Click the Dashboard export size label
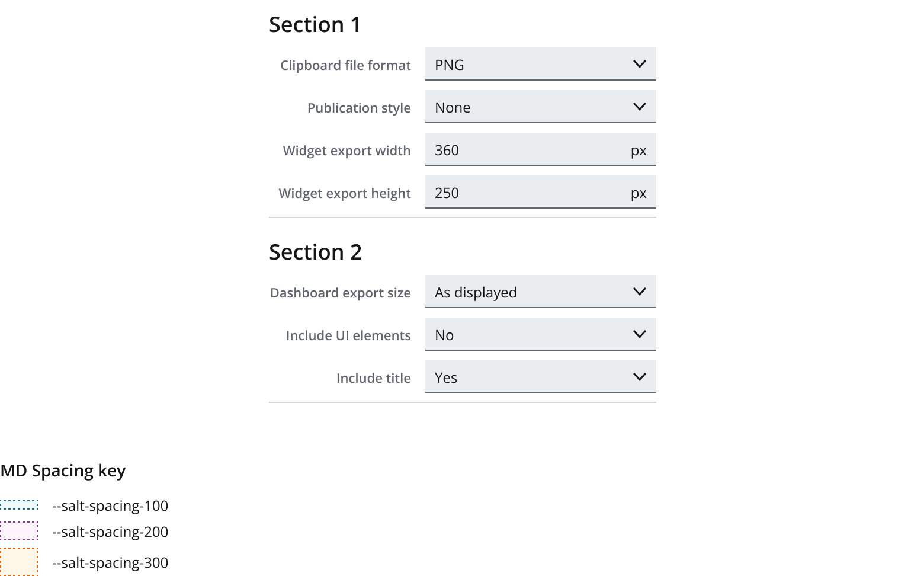 click(x=341, y=293)
